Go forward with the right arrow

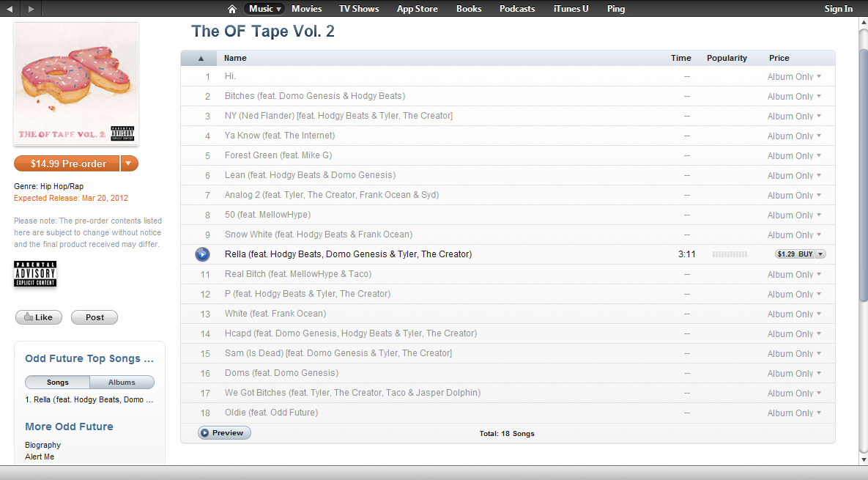(x=31, y=9)
